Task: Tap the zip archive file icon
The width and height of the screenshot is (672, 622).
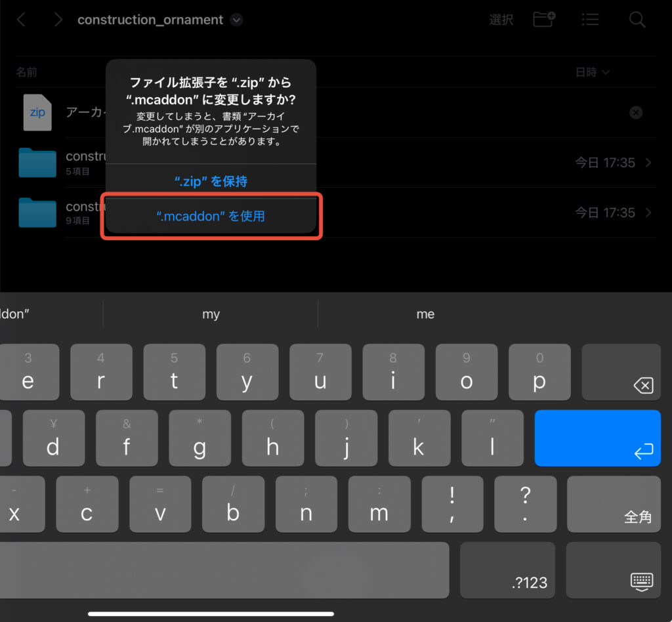Action: click(37, 112)
